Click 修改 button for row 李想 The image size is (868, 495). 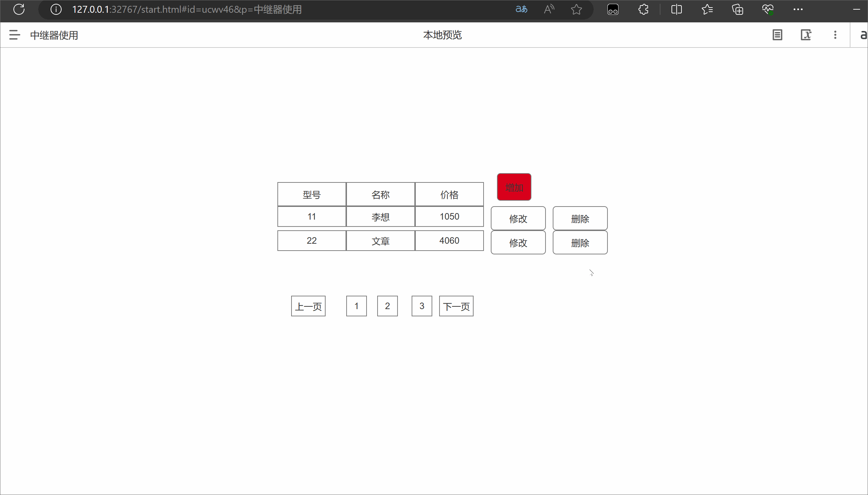tap(518, 218)
